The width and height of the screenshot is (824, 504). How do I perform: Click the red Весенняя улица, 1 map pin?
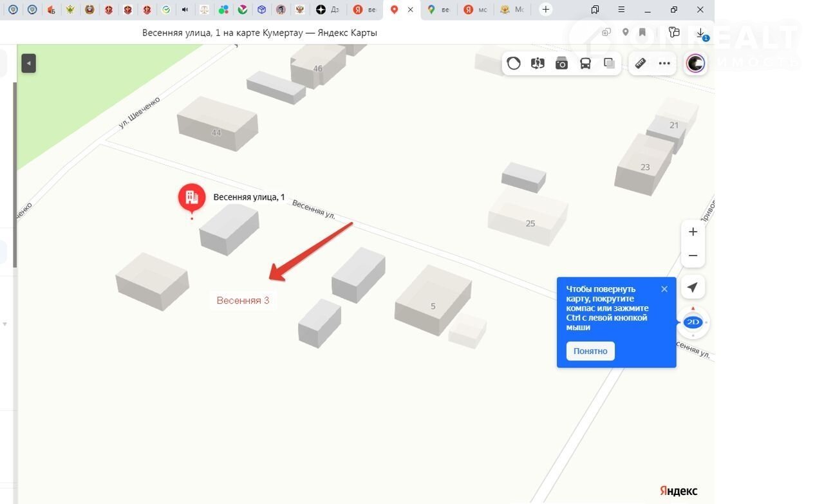pyautogui.click(x=192, y=198)
